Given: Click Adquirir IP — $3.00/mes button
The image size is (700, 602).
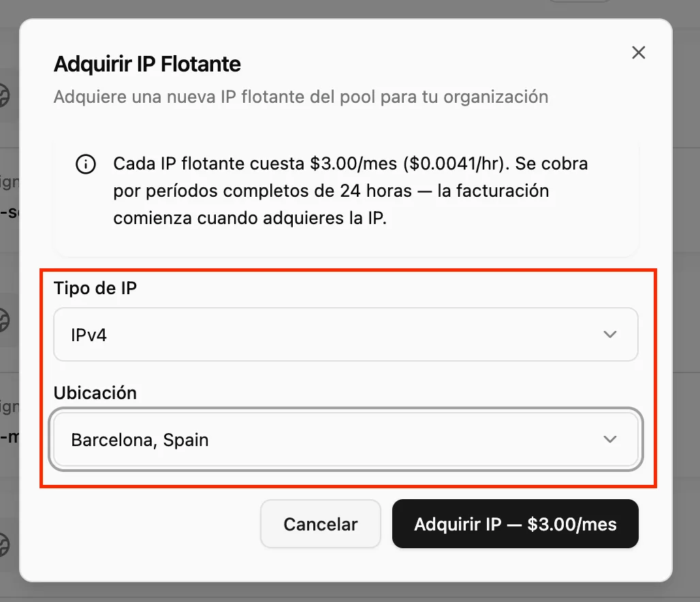Looking at the screenshot, I should point(515,524).
